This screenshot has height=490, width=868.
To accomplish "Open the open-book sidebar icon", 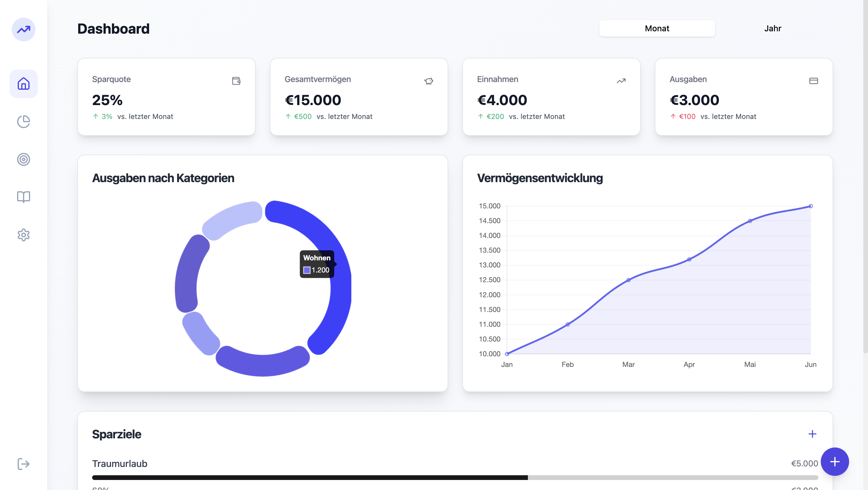I will [x=24, y=197].
